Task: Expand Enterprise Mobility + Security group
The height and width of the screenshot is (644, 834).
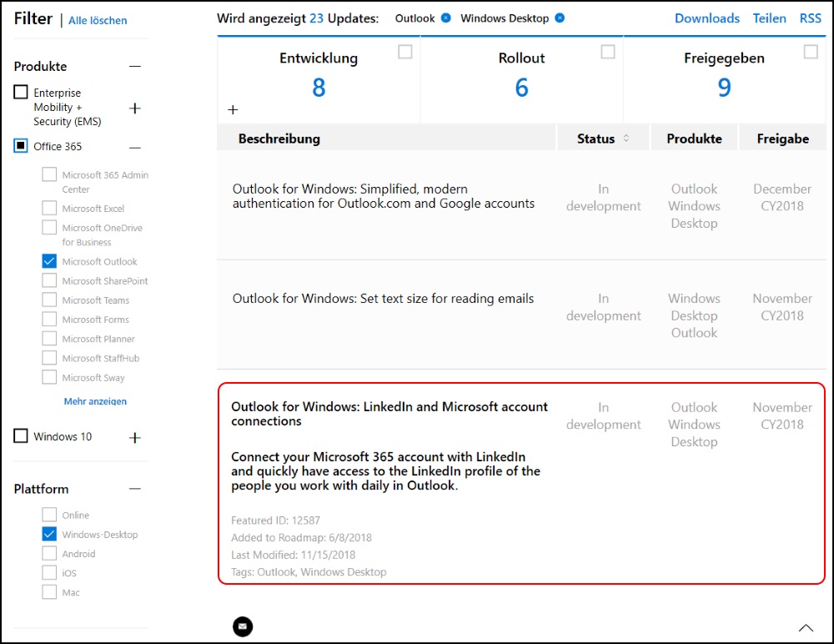Action: pos(135,108)
